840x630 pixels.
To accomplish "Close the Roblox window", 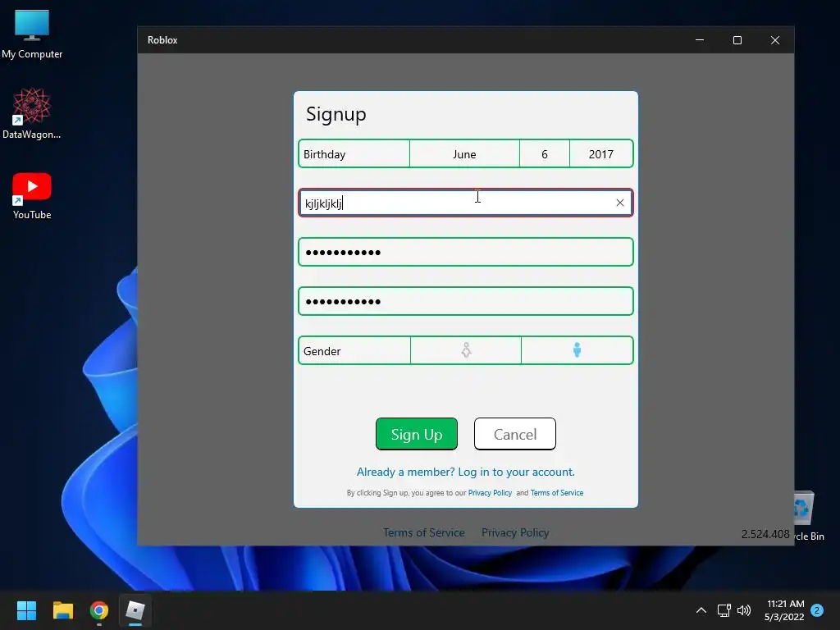I will point(774,40).
